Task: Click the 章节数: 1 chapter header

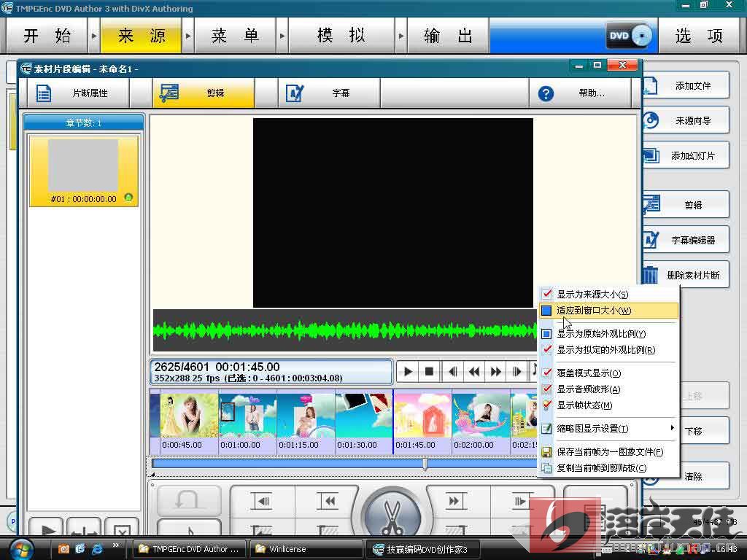Action: pyautogui.click(x=84, y=122)
